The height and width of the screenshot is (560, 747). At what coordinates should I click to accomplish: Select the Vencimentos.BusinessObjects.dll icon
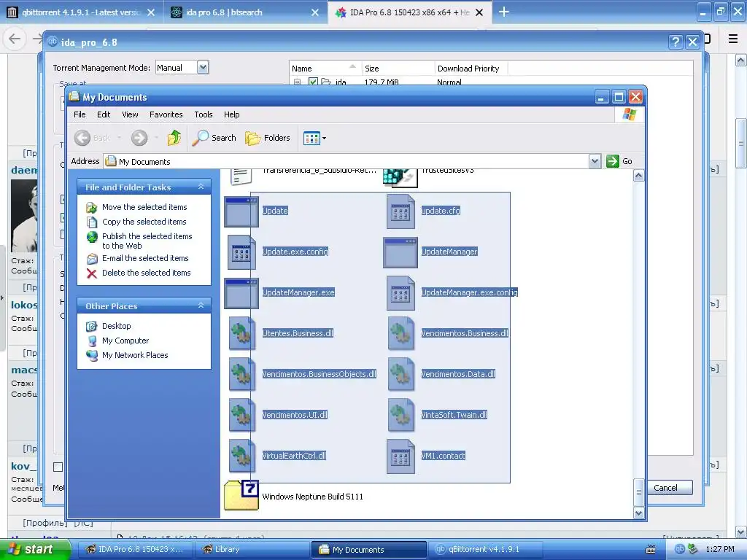click(x=241, y=375)
